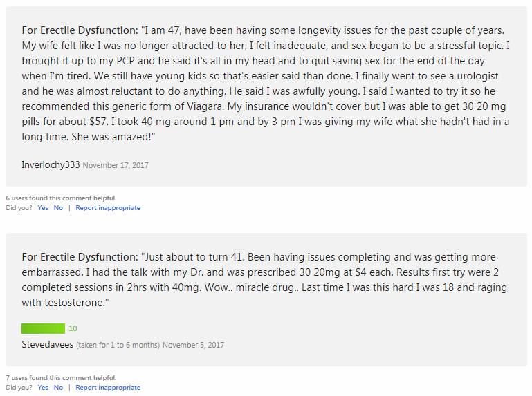Image resolution: width=532 pixels, height=396 pixels.
Task: Click the 'taken for 1 to 6 months' note
Action: [118, 345]
